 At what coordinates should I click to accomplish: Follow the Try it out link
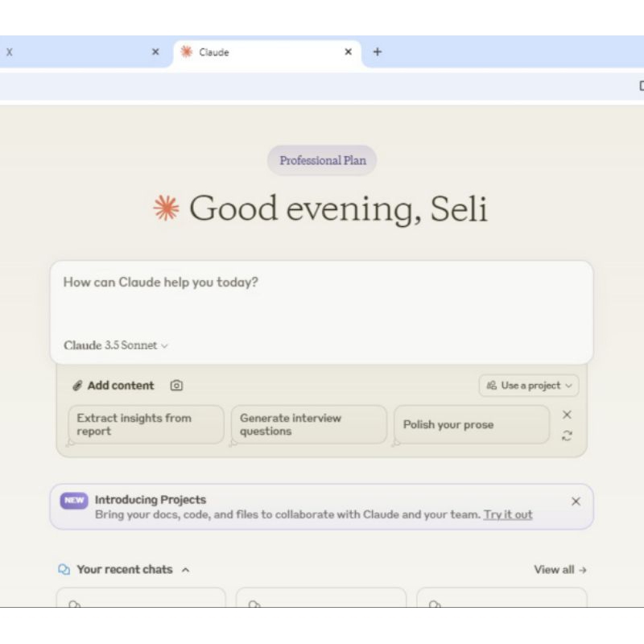coord(508,514)
